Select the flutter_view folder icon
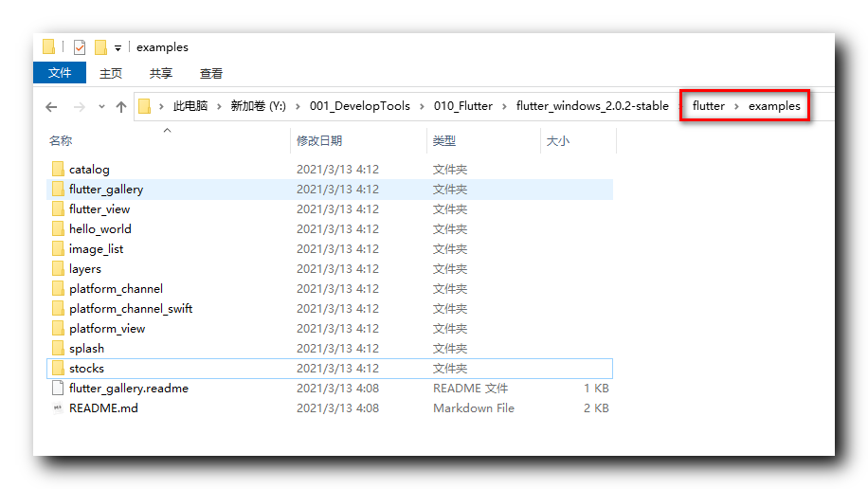Viewport: 868px width, 489px height. coord(58,208)
